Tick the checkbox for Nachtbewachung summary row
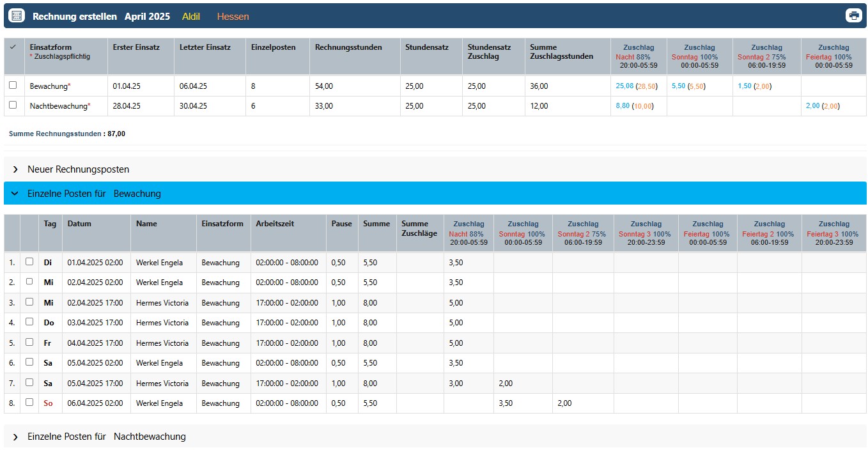Image resolution: width=868 pixels, height=450 pixels. [x=13, y=105]
